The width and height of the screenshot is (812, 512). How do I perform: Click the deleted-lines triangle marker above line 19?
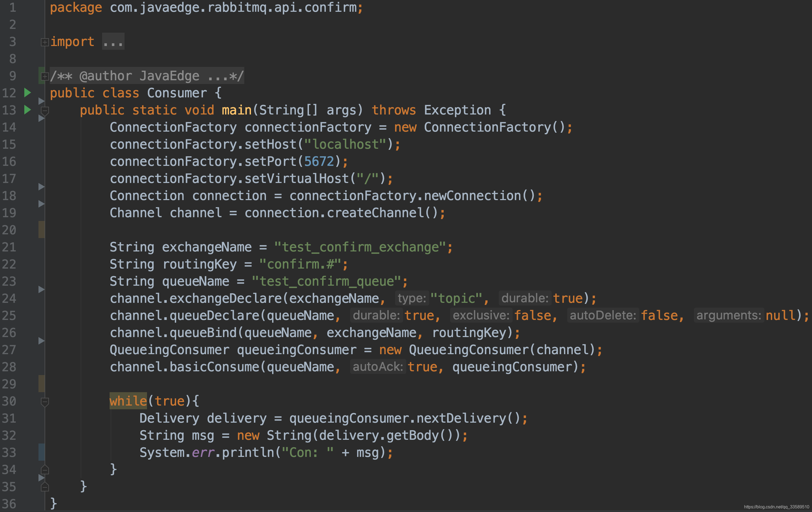(x=41, y=204)
